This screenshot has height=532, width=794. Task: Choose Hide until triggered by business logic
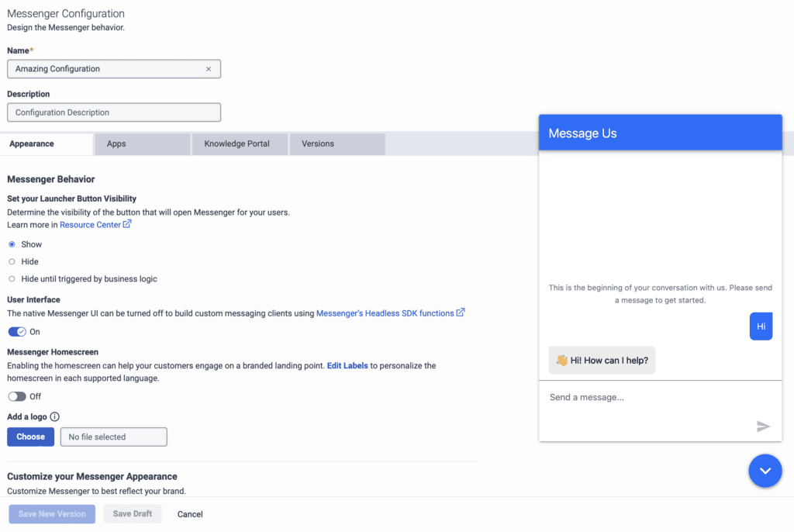point(12,278)
